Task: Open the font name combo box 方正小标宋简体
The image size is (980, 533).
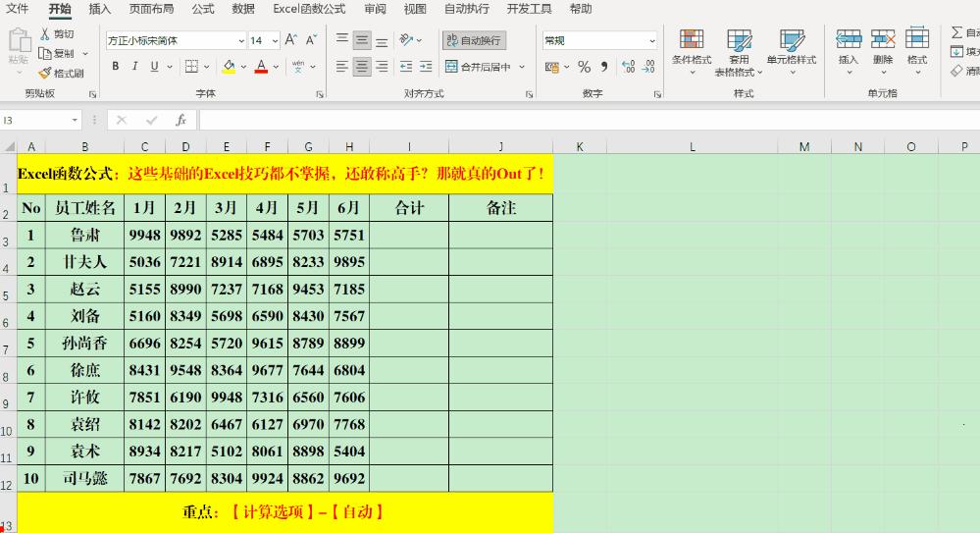Action: pyautogui.click(x=176, y=40)
